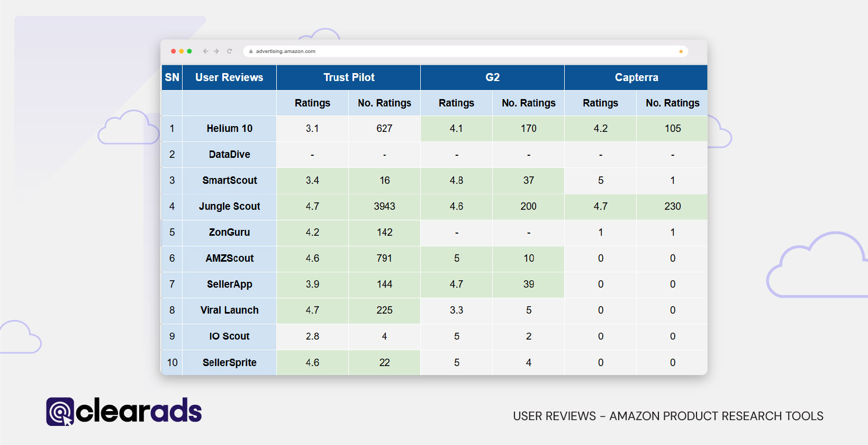This screenshot has width=868, height=445.
Task: Click the User Reviews column header
Action: 229,77
